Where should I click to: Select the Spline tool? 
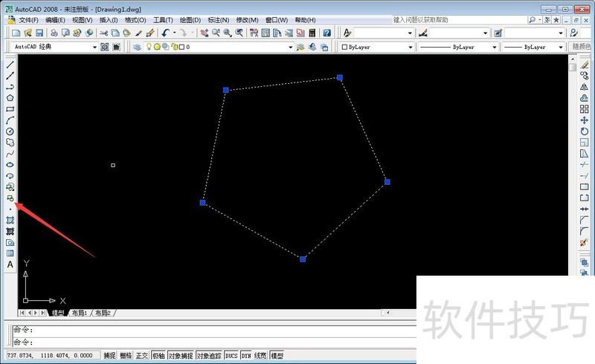[x=10, y=154]
